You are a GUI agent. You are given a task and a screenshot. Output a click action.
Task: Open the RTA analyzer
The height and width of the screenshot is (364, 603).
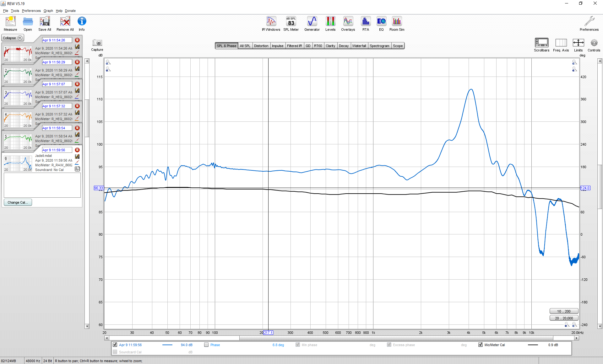(366, 24)
